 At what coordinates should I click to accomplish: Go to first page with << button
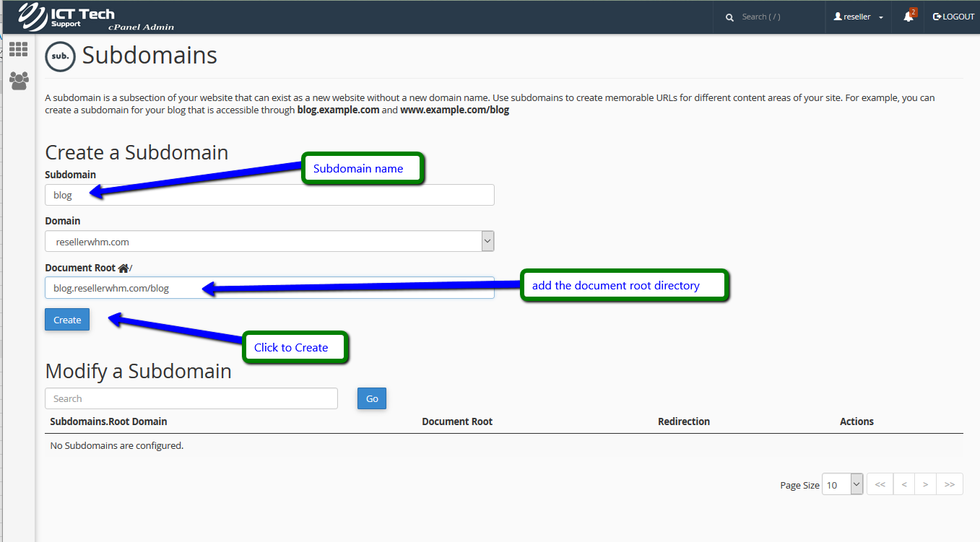click(x=880, y=484)
